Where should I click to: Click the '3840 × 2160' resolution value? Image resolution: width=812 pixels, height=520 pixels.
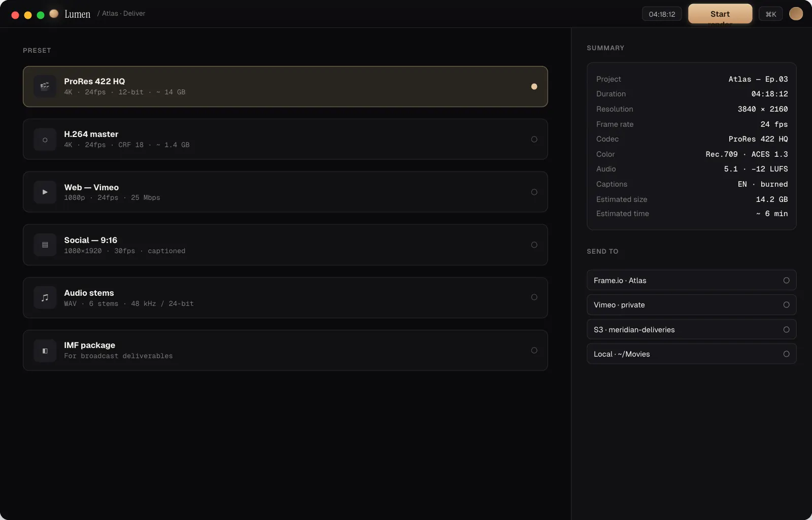tap(763, 109)
